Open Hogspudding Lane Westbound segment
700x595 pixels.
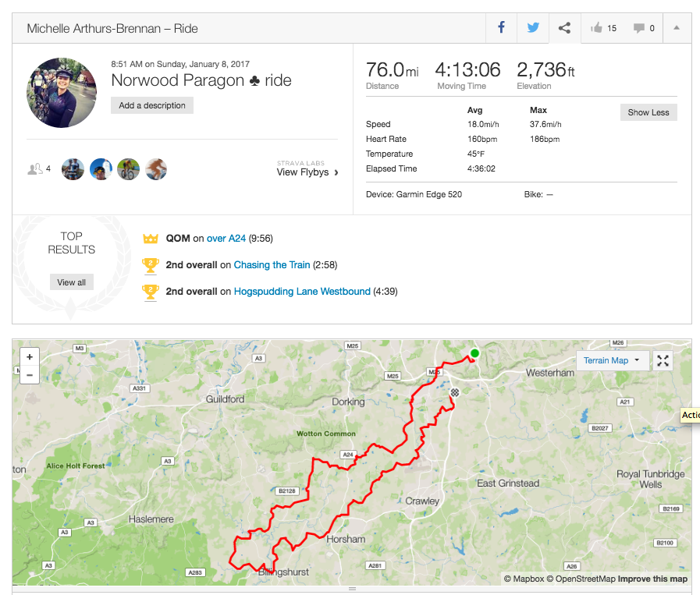point(302,292)
